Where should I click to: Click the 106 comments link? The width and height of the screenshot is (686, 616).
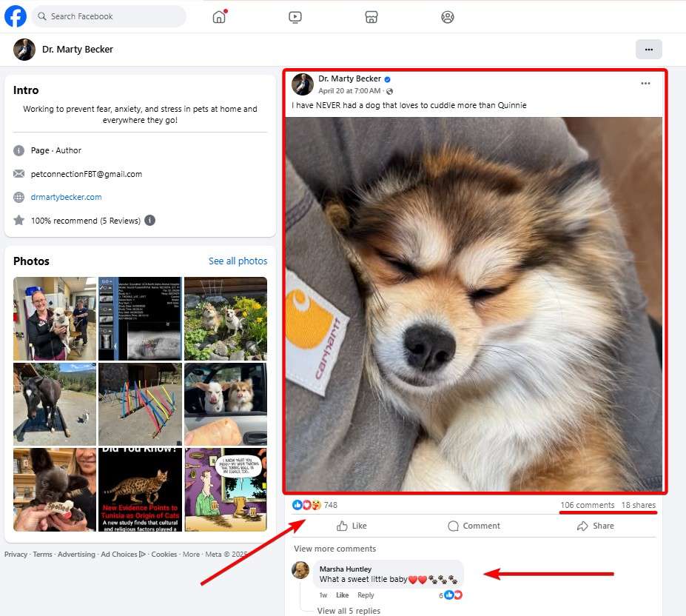click(588, 504)
